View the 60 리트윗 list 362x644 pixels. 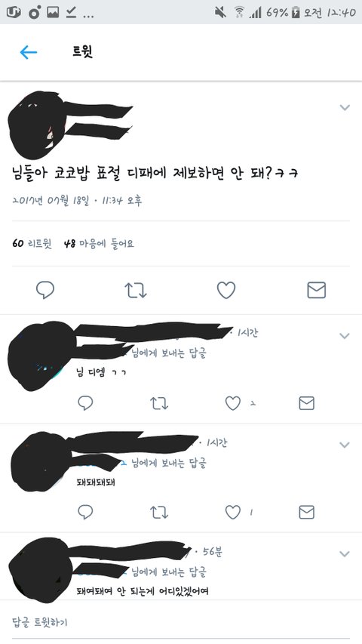pos(32,244)
